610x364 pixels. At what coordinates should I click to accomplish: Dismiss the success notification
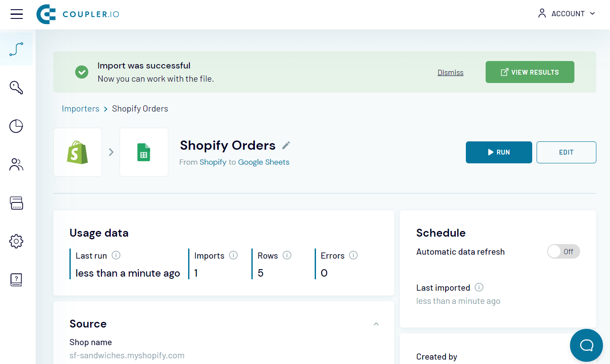pos(450,72)
